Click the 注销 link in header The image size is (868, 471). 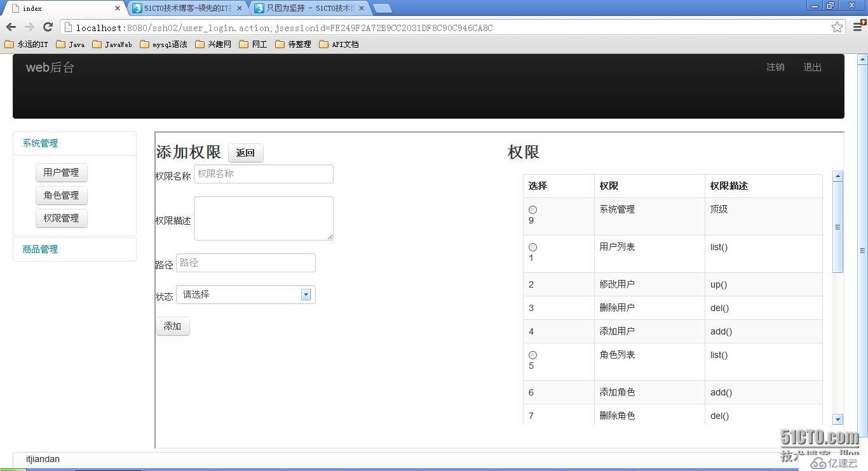pyautogui.click(x=775, y=67)
